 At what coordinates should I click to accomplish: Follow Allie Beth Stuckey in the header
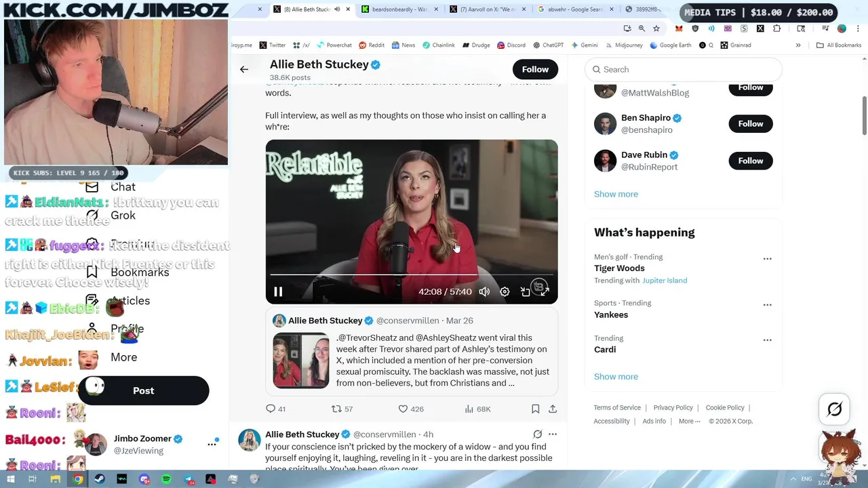point(535,69)
